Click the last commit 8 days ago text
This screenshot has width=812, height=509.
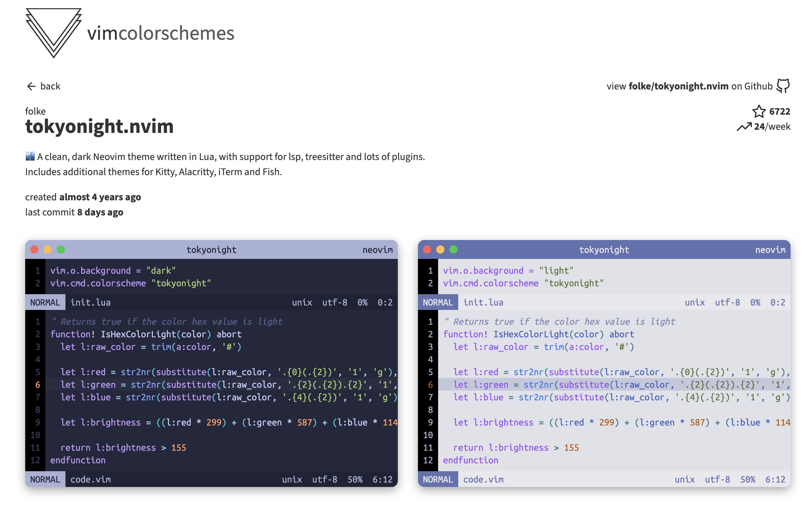74,212
